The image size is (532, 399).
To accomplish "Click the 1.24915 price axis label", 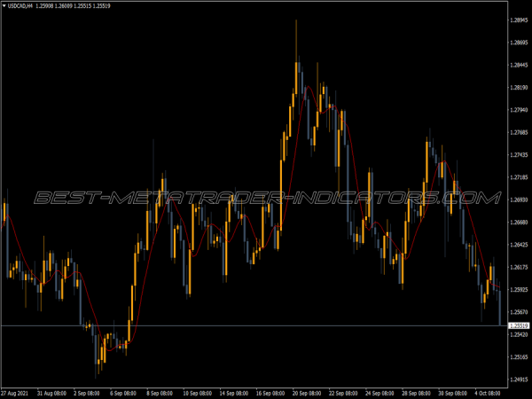I will (x=517, y=379).
